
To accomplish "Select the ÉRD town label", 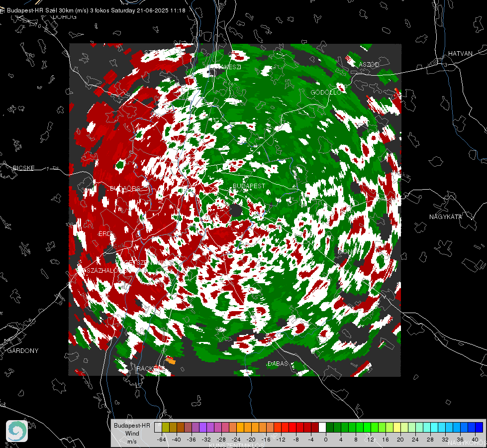I will (104, 234).
